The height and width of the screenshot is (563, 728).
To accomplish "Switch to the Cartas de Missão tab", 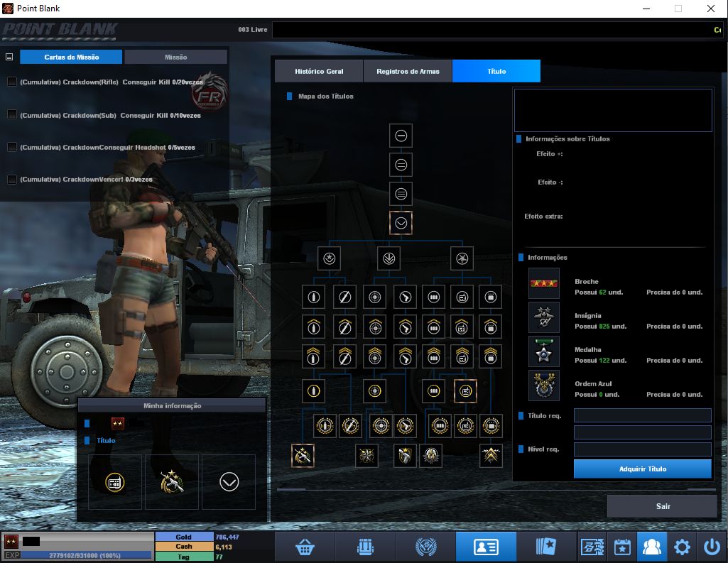I will tap(71, 57).
